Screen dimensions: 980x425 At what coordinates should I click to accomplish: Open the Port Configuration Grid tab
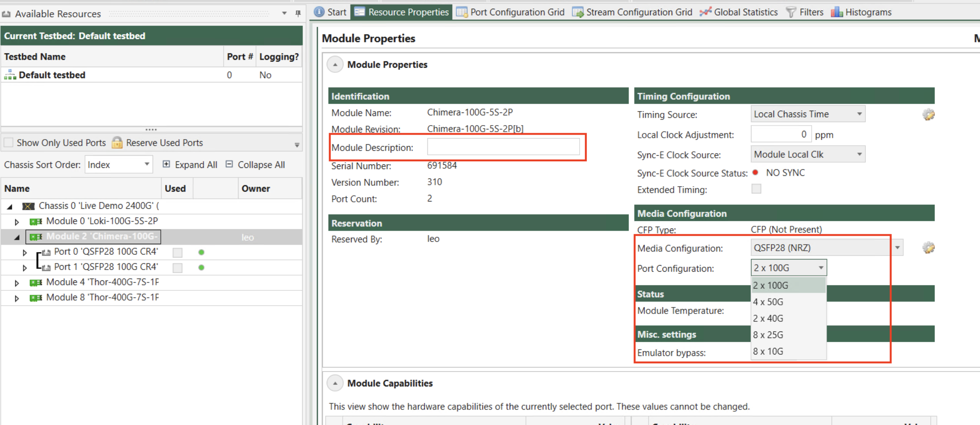click(x=510, y=12)
